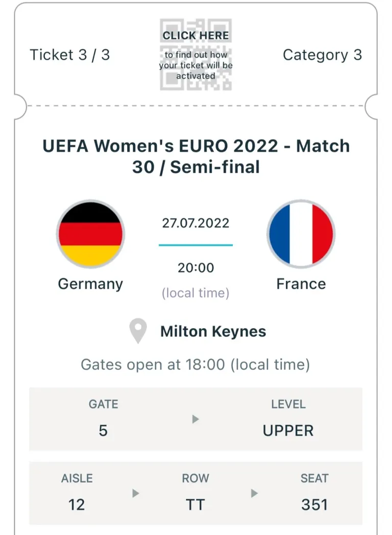Tap the Row TT value
392x535 pixels.
coord(195,505)
